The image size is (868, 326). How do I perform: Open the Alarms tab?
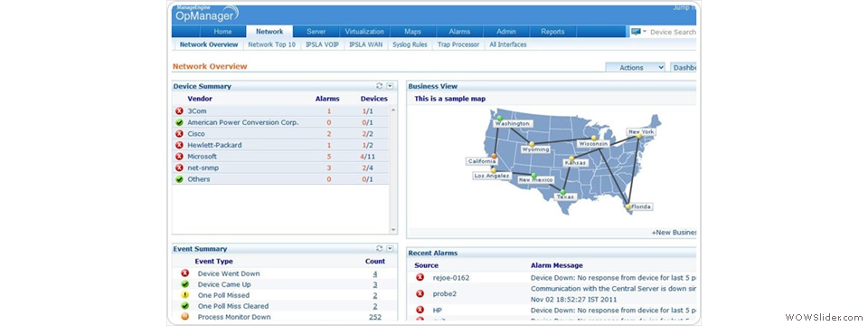pyautogui.click(x=459, y=32)
